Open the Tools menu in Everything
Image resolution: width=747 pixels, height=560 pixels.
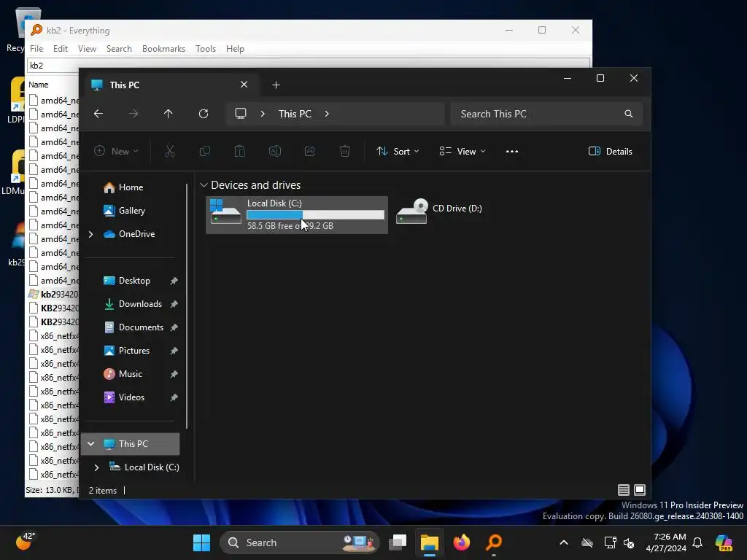(x=206, y=49)
